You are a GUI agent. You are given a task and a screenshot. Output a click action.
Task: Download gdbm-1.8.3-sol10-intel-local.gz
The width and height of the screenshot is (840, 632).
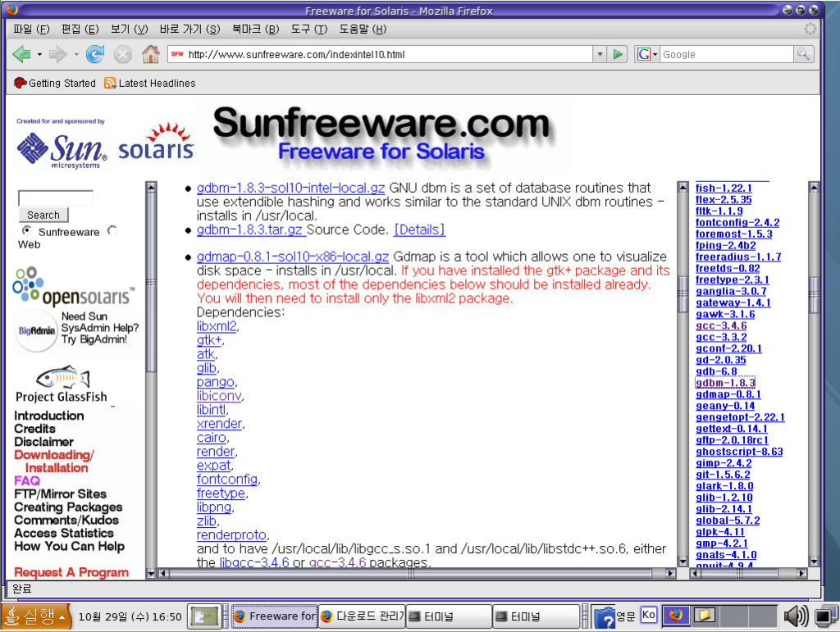pos(290,188)
